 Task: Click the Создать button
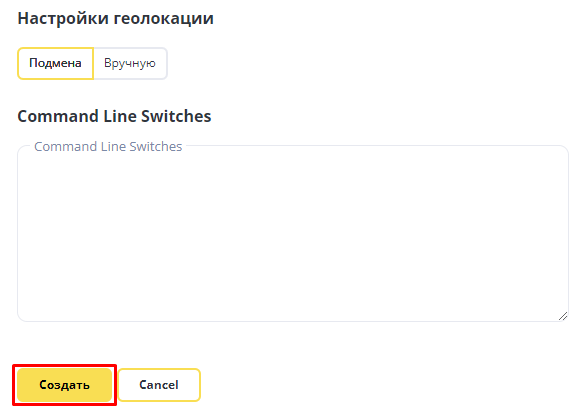[x=64, y=385]
